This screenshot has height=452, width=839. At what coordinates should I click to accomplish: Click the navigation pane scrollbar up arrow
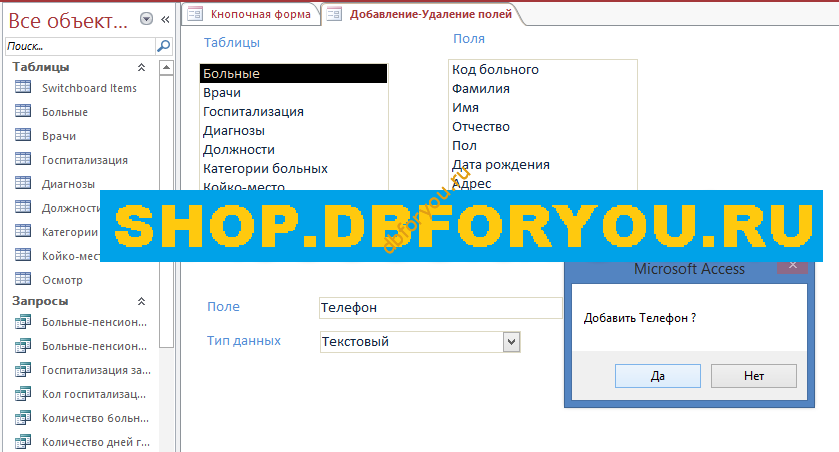click(166, 67)
